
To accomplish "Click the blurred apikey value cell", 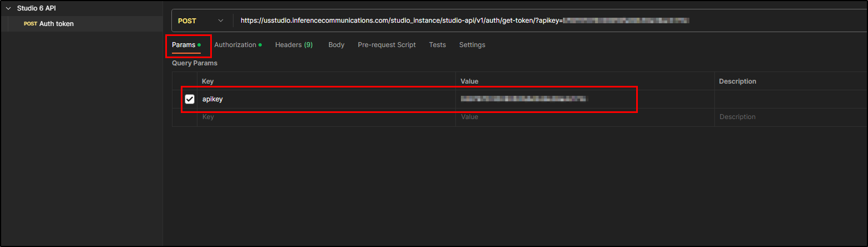I will 585,99.
